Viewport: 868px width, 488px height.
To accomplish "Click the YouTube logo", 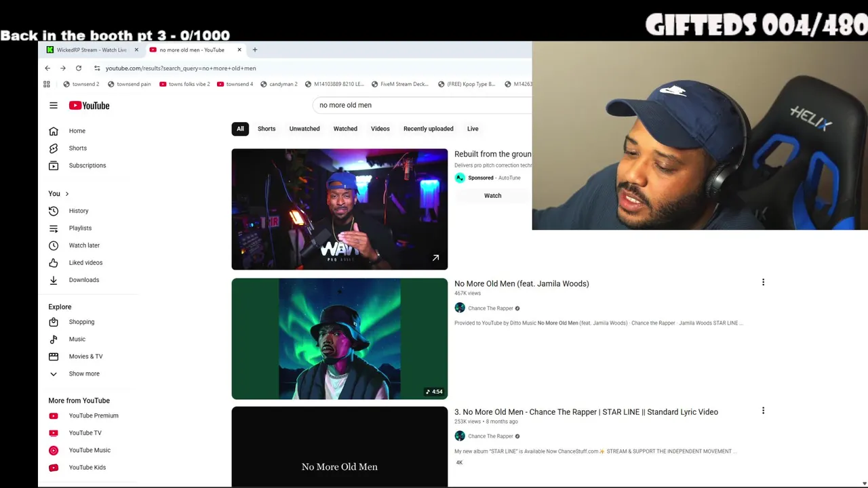I will point(89,106).
